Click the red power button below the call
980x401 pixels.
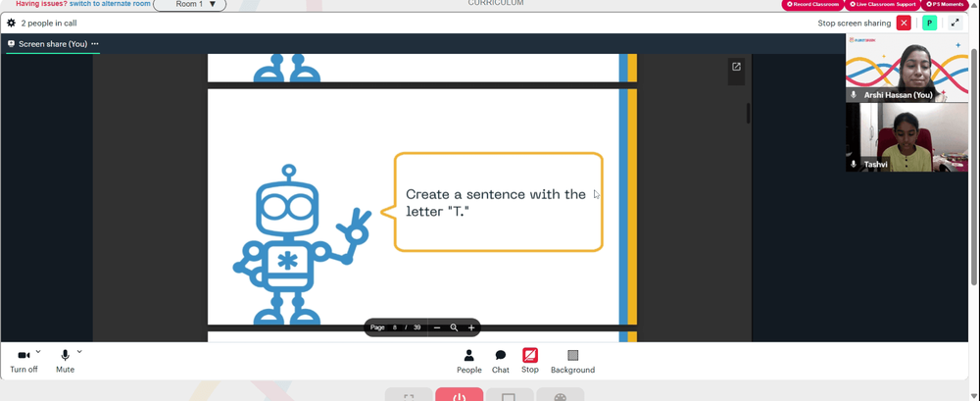pos(460,395)
